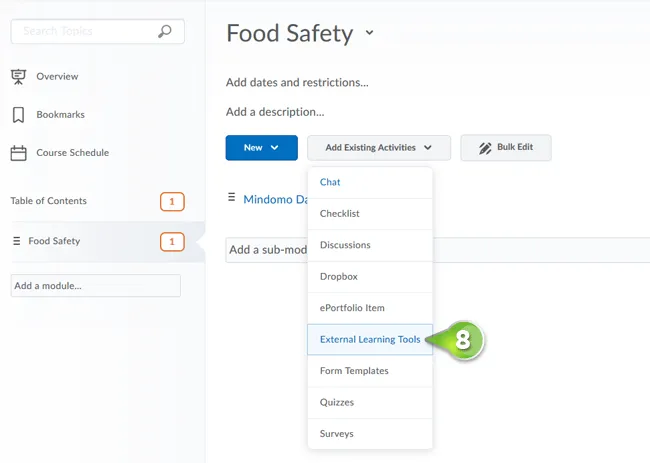Click the Course Schedule calendar icon
The height and width of the screenshot is (463, 650).
click(x=18, y=153)
